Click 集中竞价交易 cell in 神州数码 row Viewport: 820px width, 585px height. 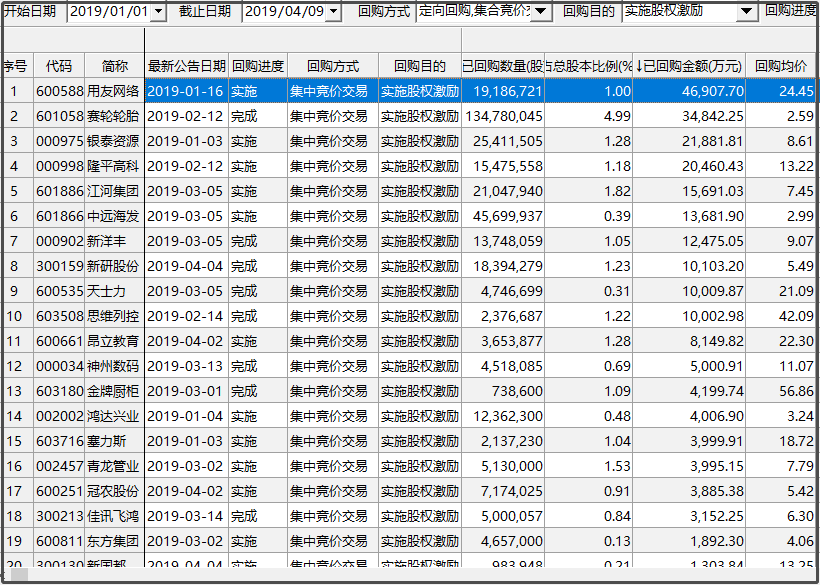point(333,366)
